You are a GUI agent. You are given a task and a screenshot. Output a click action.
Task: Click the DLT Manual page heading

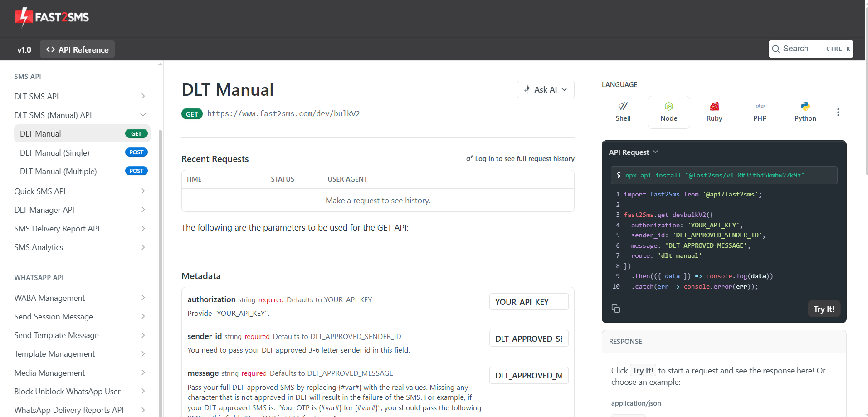[x=227, y=90]
